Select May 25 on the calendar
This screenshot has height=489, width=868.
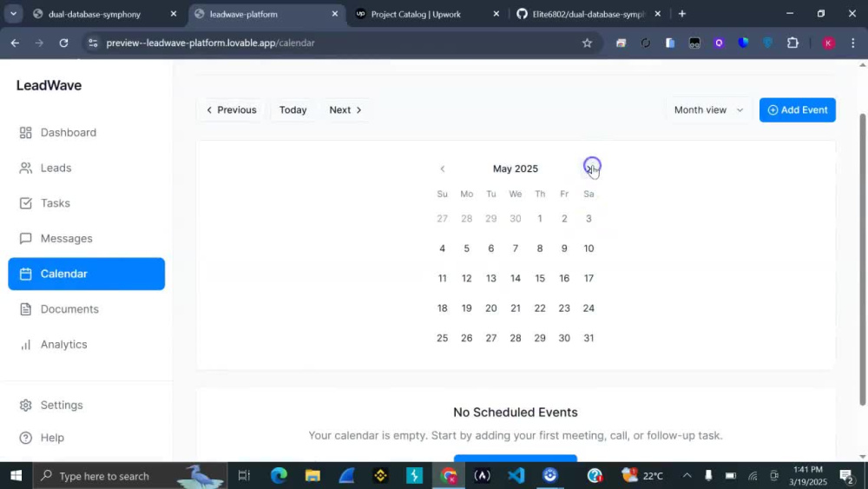tap(443, 339)
